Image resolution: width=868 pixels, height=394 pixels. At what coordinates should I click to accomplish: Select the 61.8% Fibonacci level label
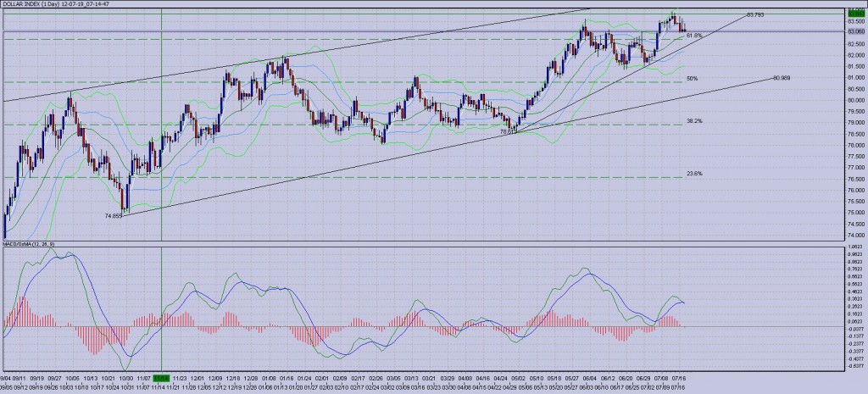pyautogui.click(x=693, y=36)
